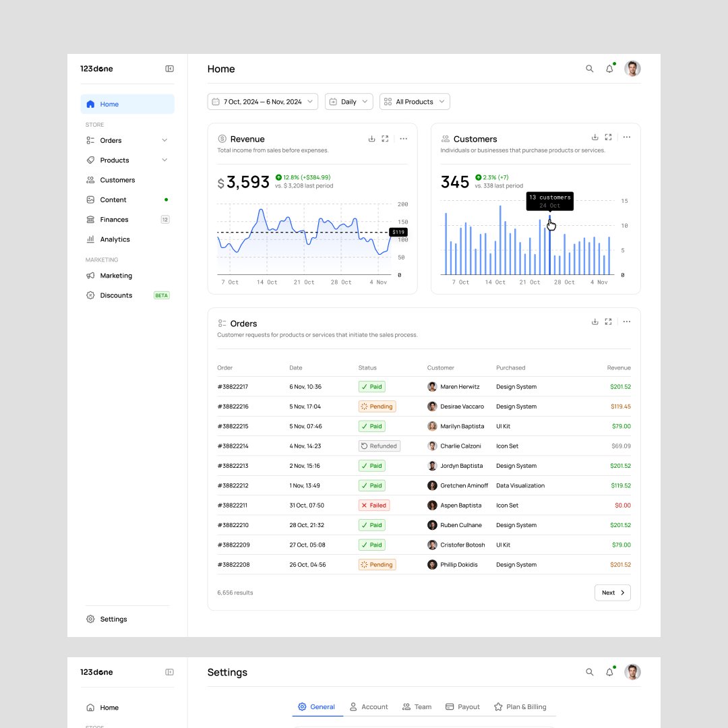Image resolution: width=728 pixels, height=728 pixels.
Task: Open Customers card more options menu
Action: pos(627,137)
